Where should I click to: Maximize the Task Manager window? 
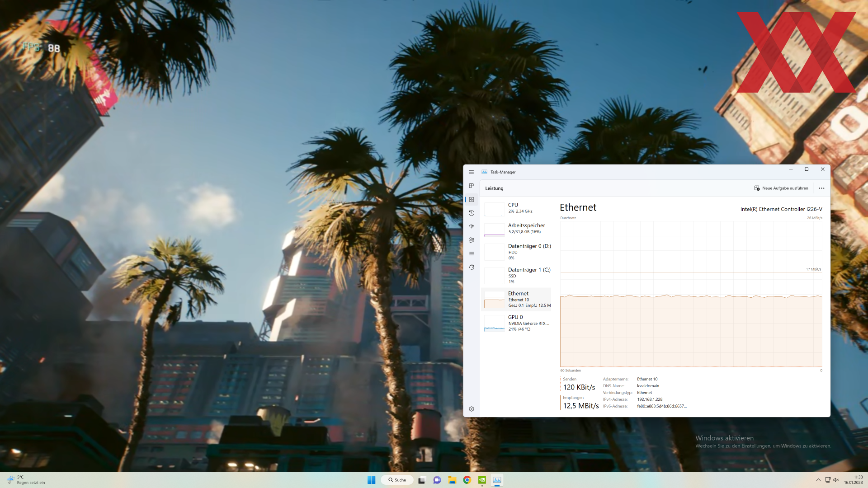807,169
